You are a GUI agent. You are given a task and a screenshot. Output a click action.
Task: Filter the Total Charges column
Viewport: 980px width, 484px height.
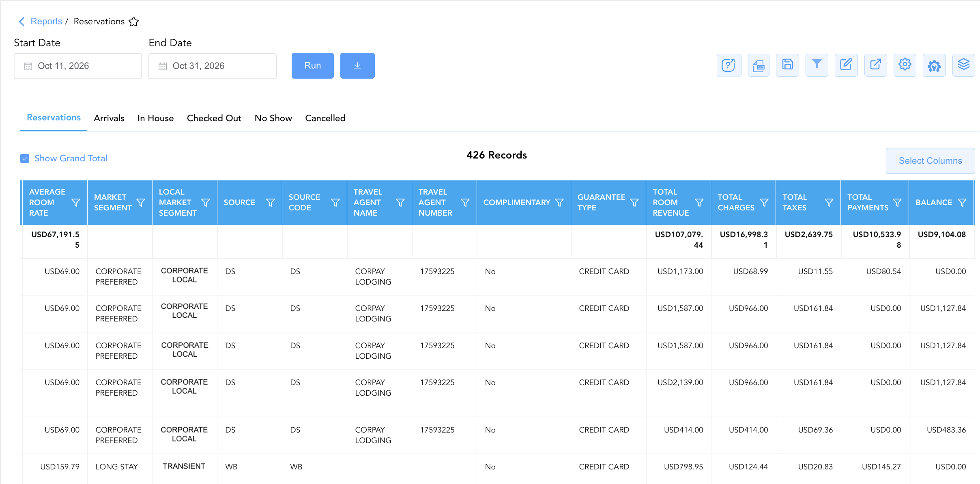764,202
